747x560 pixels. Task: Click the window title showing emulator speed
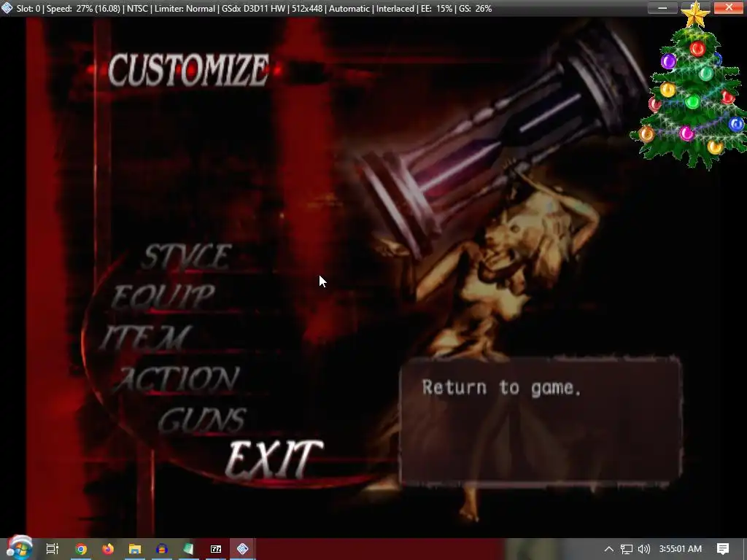[x=254, y=9]
